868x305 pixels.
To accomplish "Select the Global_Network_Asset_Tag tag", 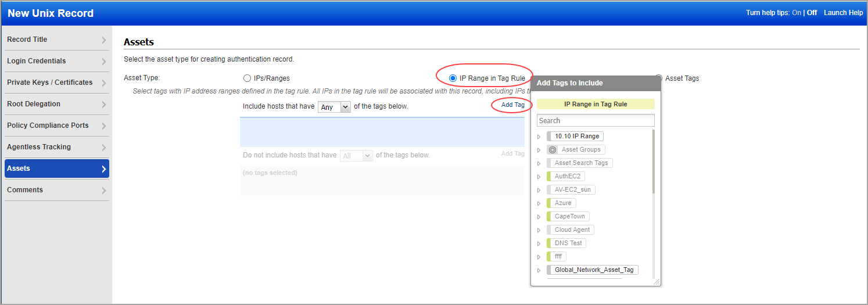I will pos(593,270).
